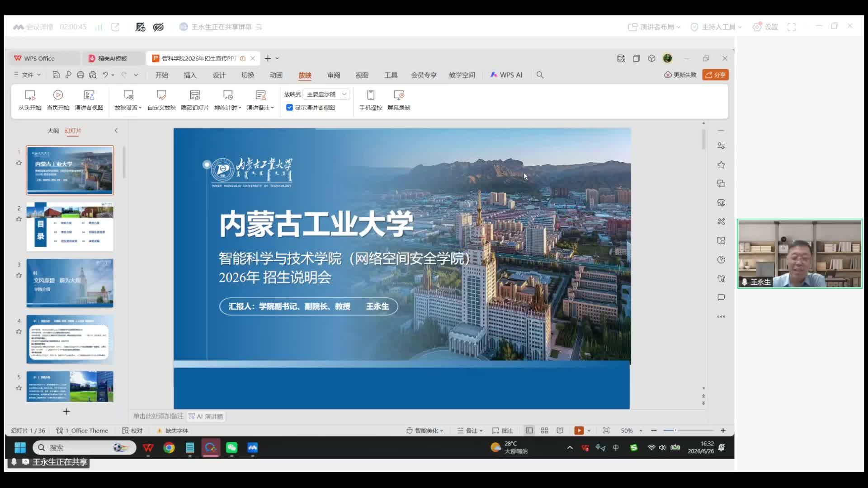
Task: Collapse the slide thumbnail panel with the chevron
Action: (x=116, y=131)
